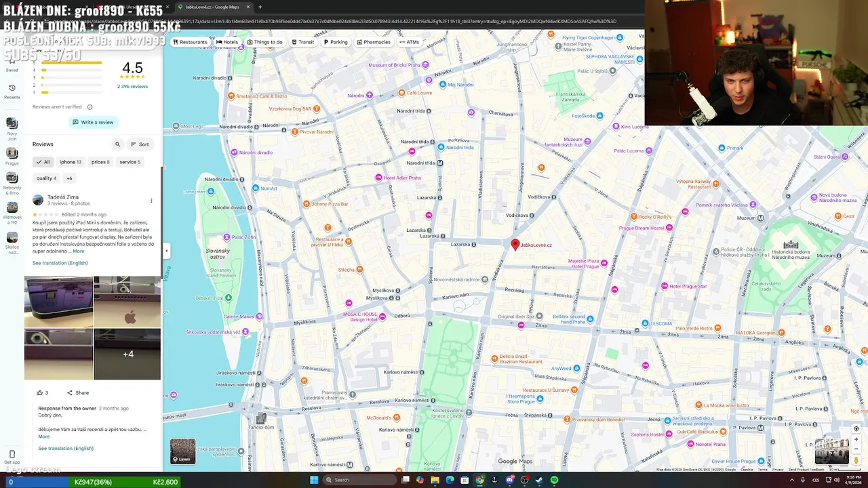Select the All reviews filter chip
868x488 pixels.
(43, 162)
